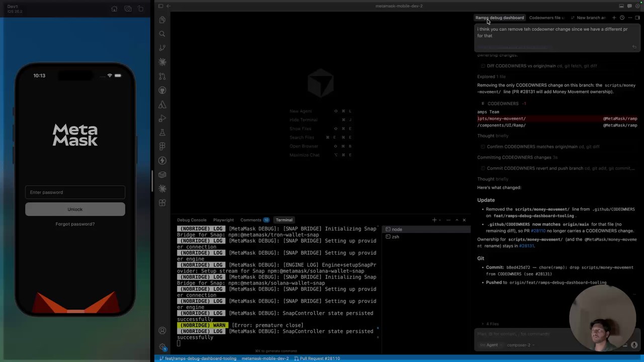The image size is (644, 362).
Task: Open the Search magnifier in activity bar
Action: pyautogui.click(x=162, y=34)
